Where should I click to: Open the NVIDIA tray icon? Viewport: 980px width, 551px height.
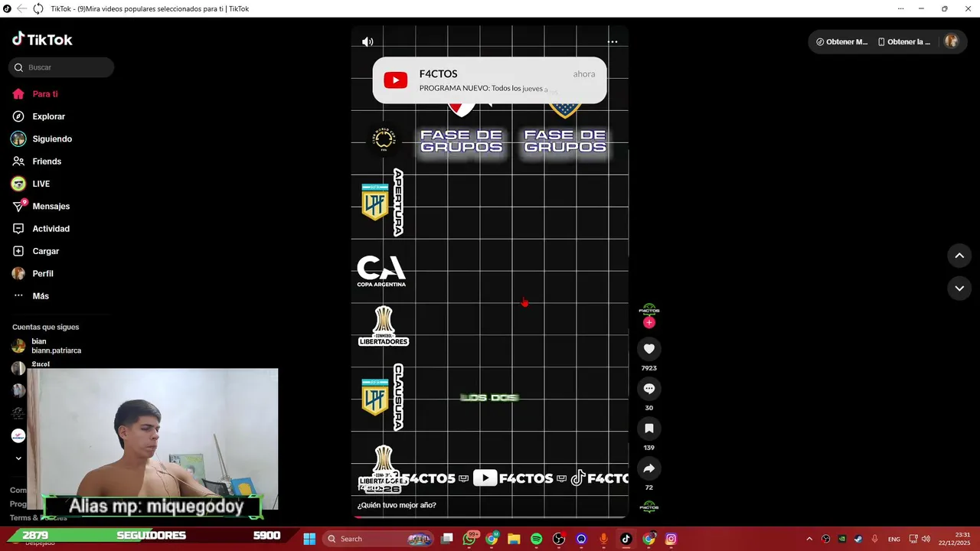click(842, 539)
